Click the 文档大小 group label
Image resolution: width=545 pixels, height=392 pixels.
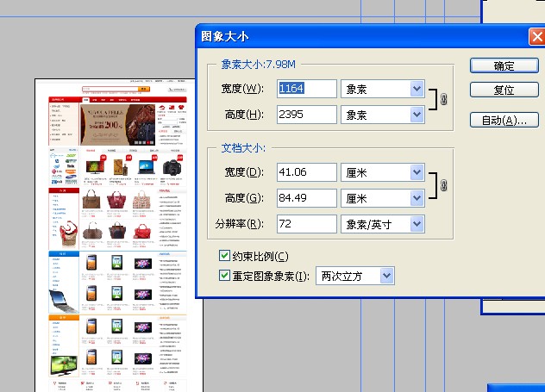click(x=243, y=148)
